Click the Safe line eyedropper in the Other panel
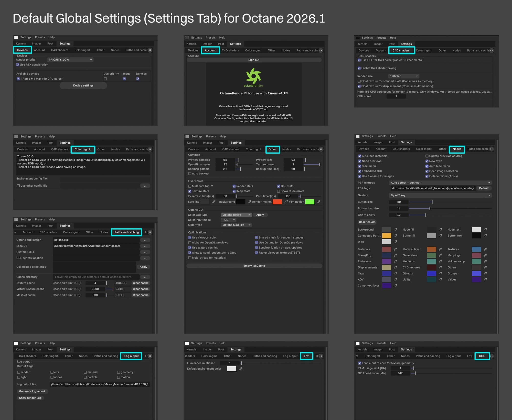The width and height of the screenshot is (512, 420). (x=214, y=202)
